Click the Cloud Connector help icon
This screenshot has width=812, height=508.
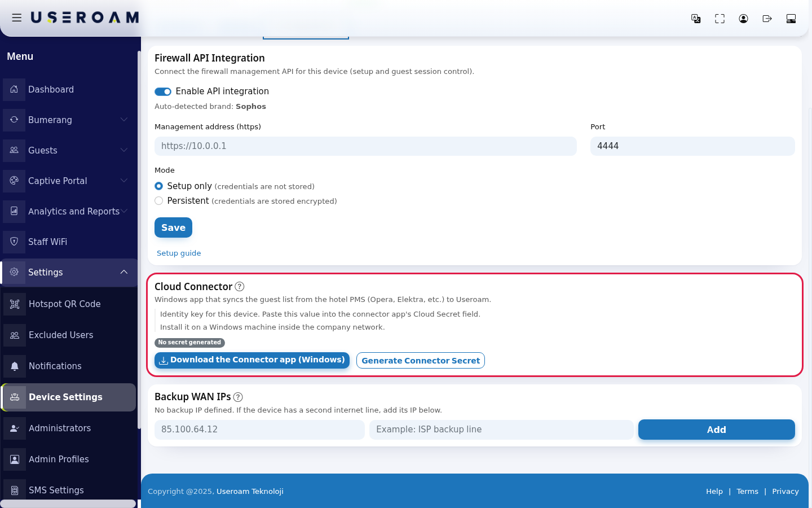click(x=240, y=286)
